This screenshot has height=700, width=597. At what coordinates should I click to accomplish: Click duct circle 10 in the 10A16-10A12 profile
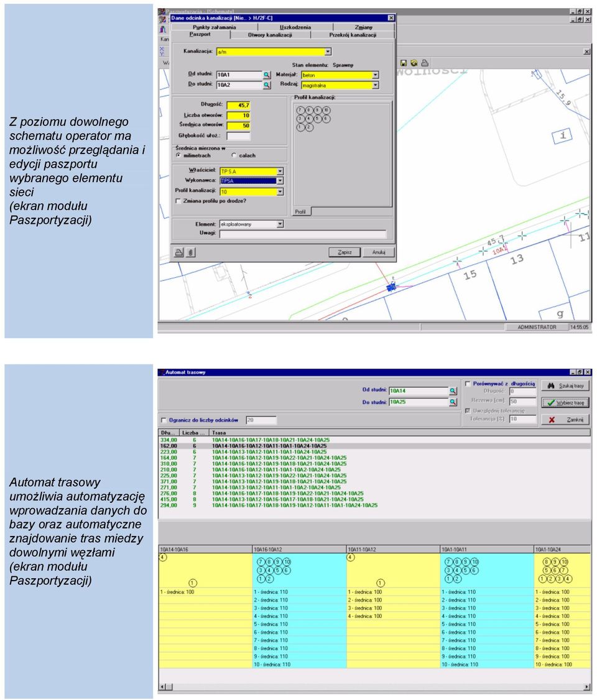287,562
